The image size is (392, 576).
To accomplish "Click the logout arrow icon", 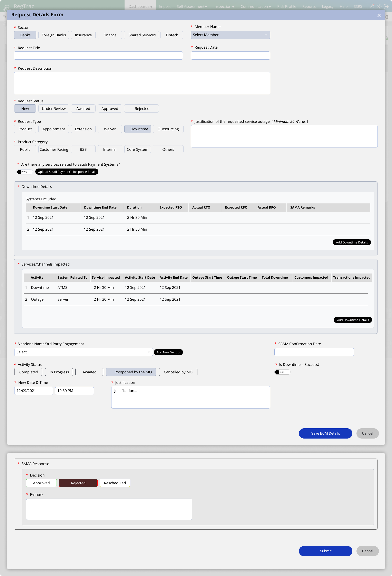I will pos(386,7).
